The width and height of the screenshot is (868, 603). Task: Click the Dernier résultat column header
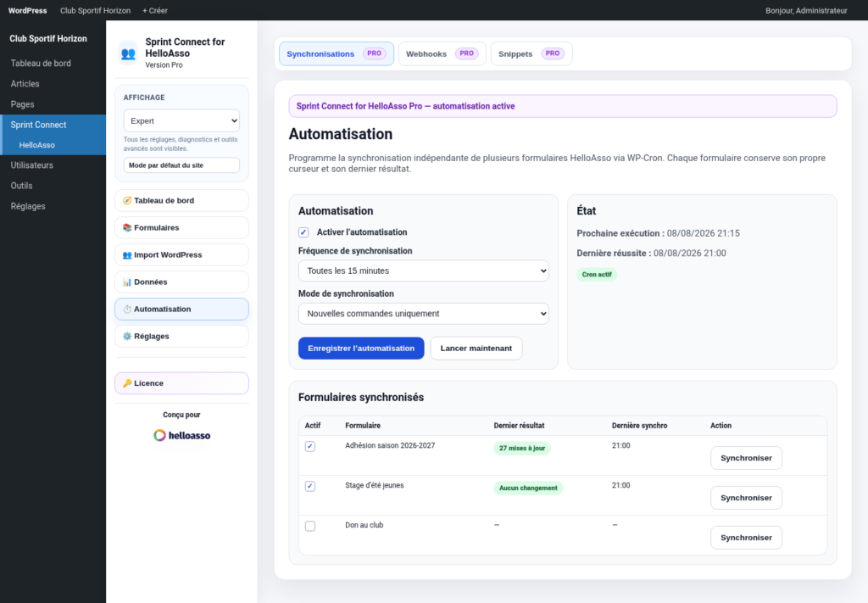coord(519,425)
